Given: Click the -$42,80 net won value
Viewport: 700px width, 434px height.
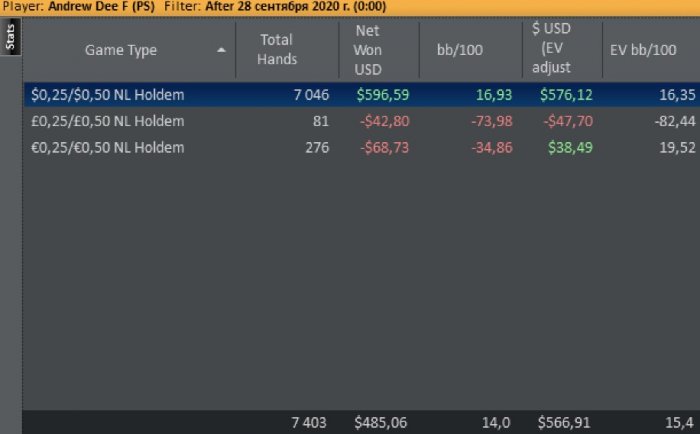Looking at the screenshot, I should tap(384, 121).
